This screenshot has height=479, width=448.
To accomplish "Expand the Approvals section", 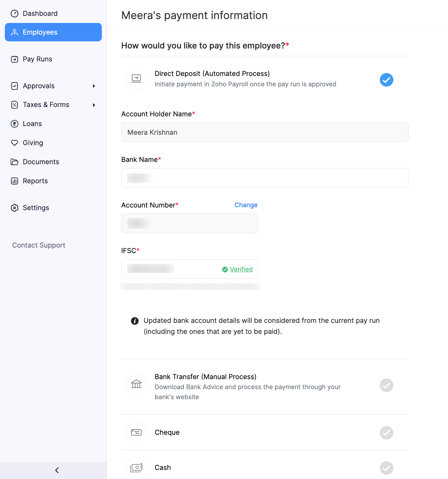I will pyautogui.click(x=94, y=86).
